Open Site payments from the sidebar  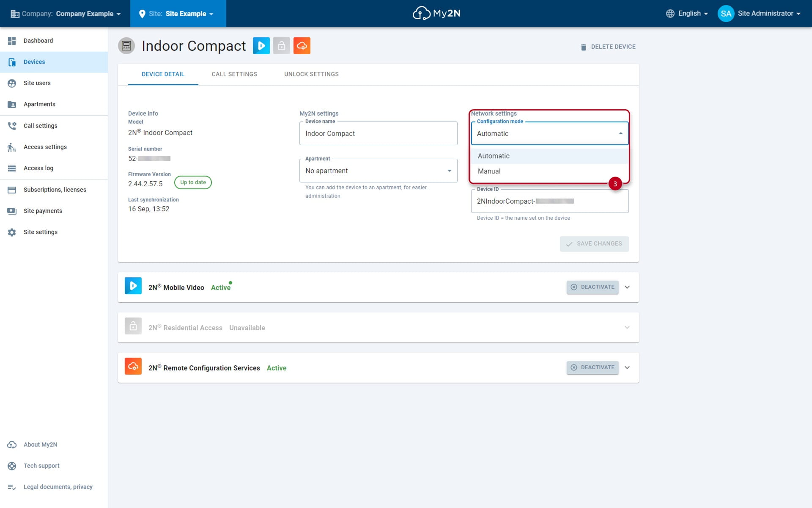(54, 211)
